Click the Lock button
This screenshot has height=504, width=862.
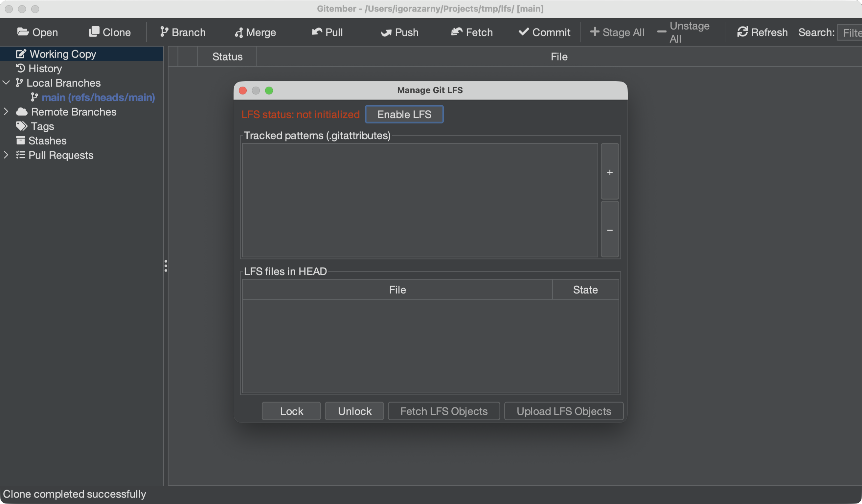pyautogui.click(x=291, y=411)
